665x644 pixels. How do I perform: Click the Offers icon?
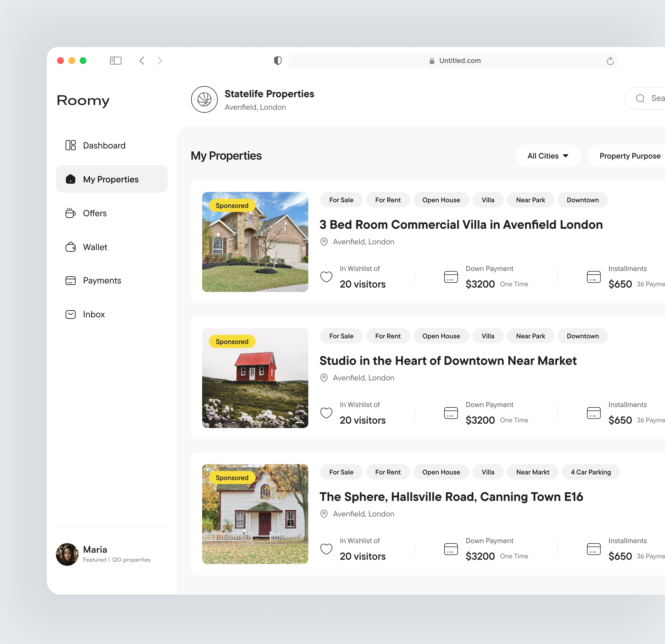pyautogui.click(x=70, y=213)
